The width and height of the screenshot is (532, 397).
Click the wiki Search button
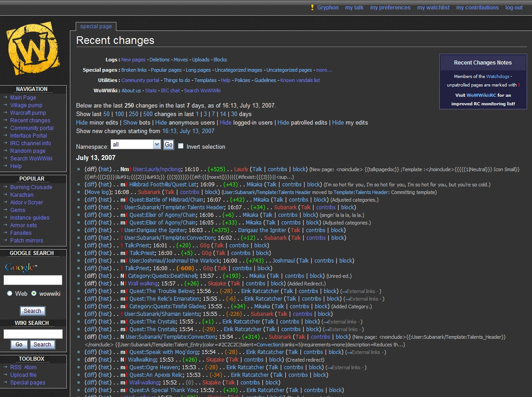[x=42, y=345]
